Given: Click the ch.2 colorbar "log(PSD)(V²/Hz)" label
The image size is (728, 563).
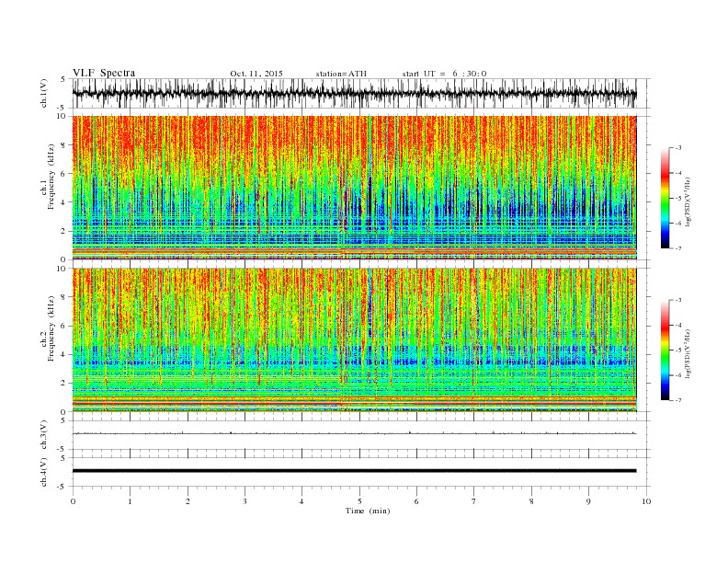Looking at the screenshot, I should point(688,352).
